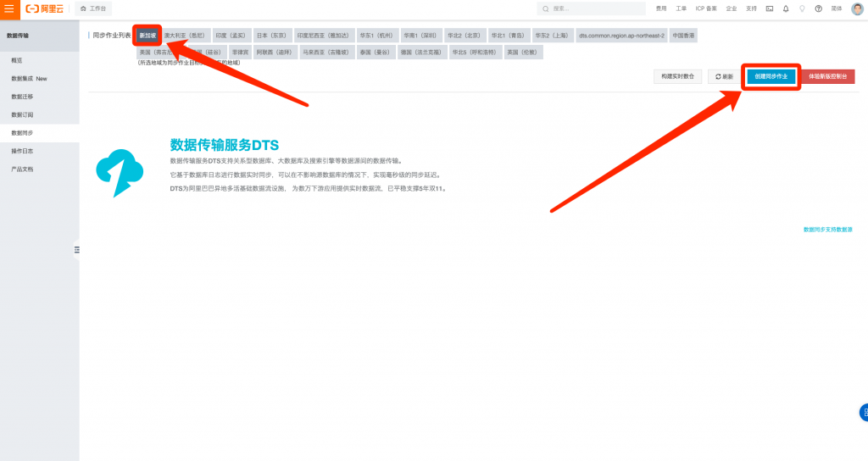The height and width of the screenshot is (461, 868).
Task: Click the lightbulb tips icon
Action: point(802,8)
